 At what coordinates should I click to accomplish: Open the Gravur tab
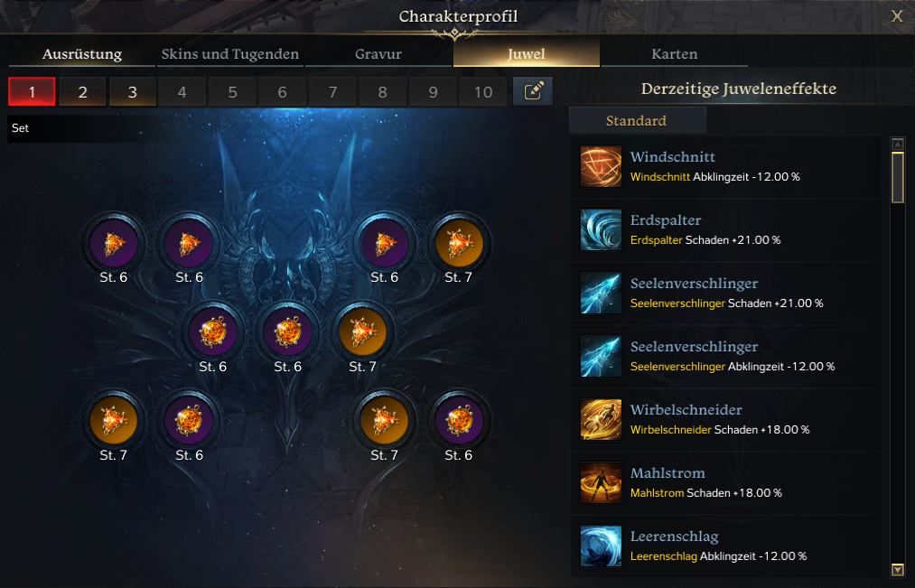coord(378,53)
